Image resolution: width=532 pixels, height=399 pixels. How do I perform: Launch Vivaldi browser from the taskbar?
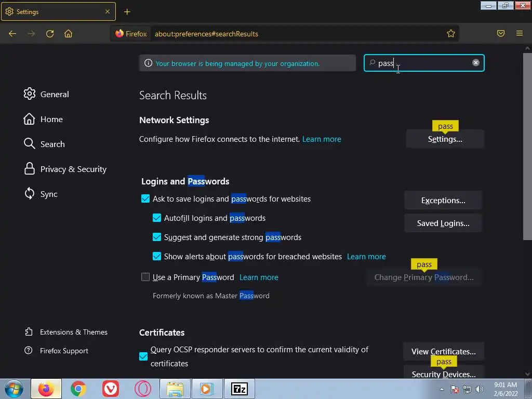pyautogui.click(x=111, y=389)
